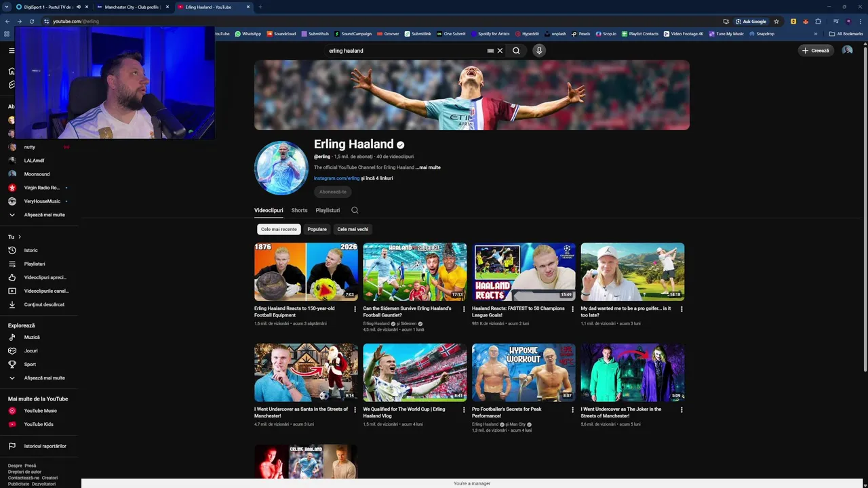Open Chrome extensions puzzle icon
This screenshot has width=868, height=488.
click(x=818, y=22)
